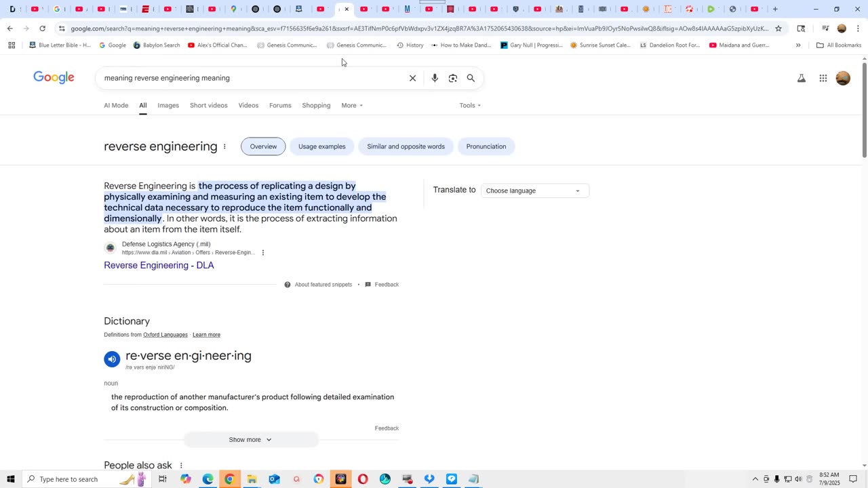This screenshot has height=488, width=868.
Task: Expand the dictionary with Show more
Action: [250, 440]
